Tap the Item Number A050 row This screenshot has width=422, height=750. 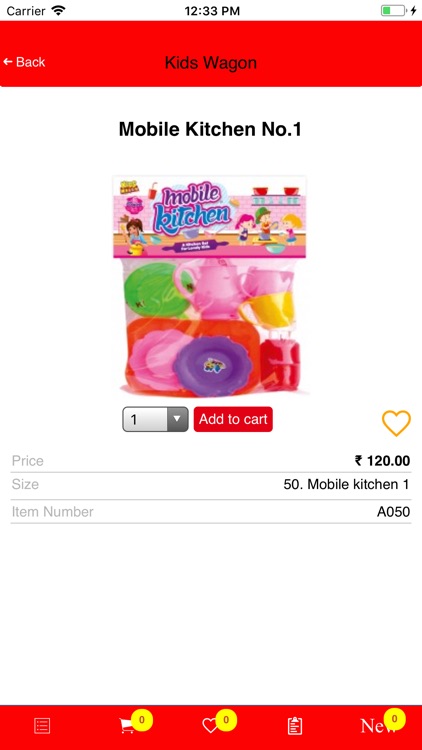point(211,512)
